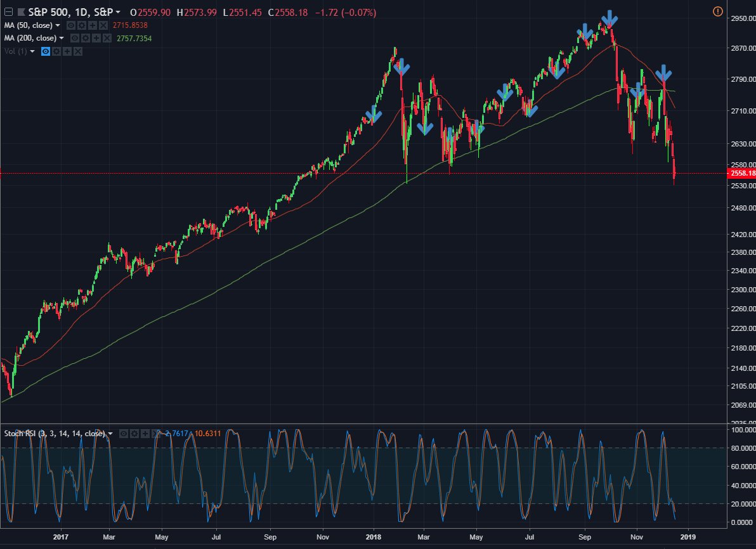Remove the MA (50, close) indicator
Viewport: 756px width, 549px height.
(x=103, y=25)
